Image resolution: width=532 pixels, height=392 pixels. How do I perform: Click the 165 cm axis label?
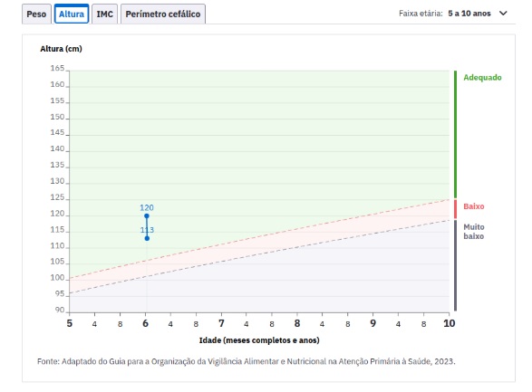click(57, 68)
